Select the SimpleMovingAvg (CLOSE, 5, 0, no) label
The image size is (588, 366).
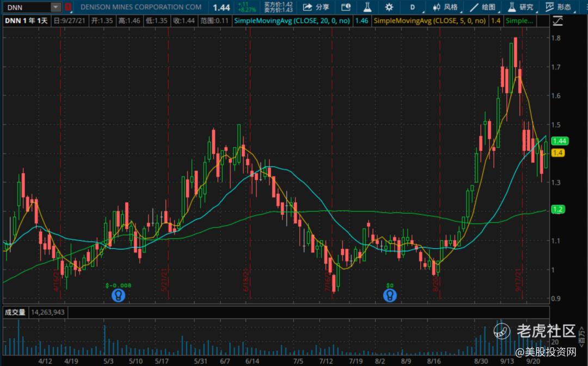tap(430, 21)
